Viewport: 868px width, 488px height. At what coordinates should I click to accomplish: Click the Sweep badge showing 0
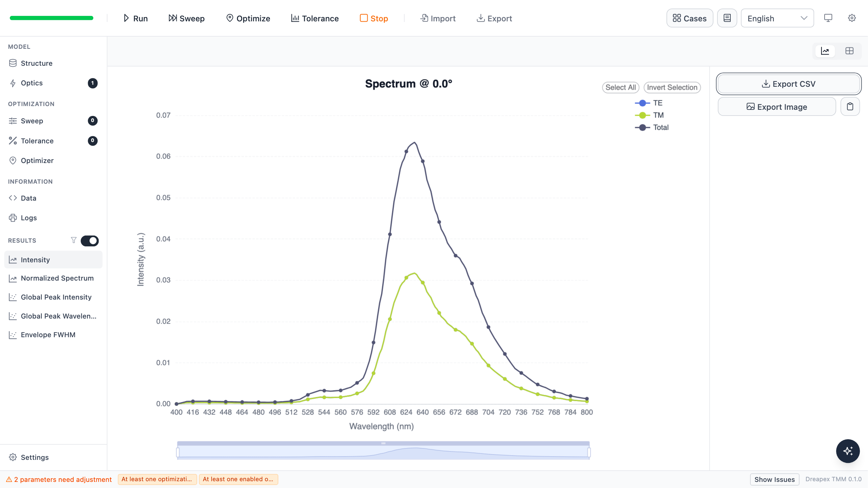click(93, 121)
